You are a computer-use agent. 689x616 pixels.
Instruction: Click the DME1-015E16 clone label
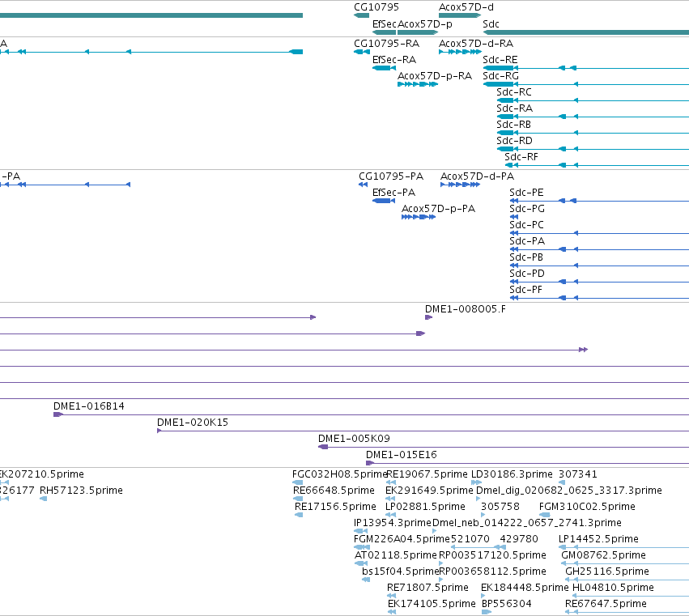[x=402, y=455]
